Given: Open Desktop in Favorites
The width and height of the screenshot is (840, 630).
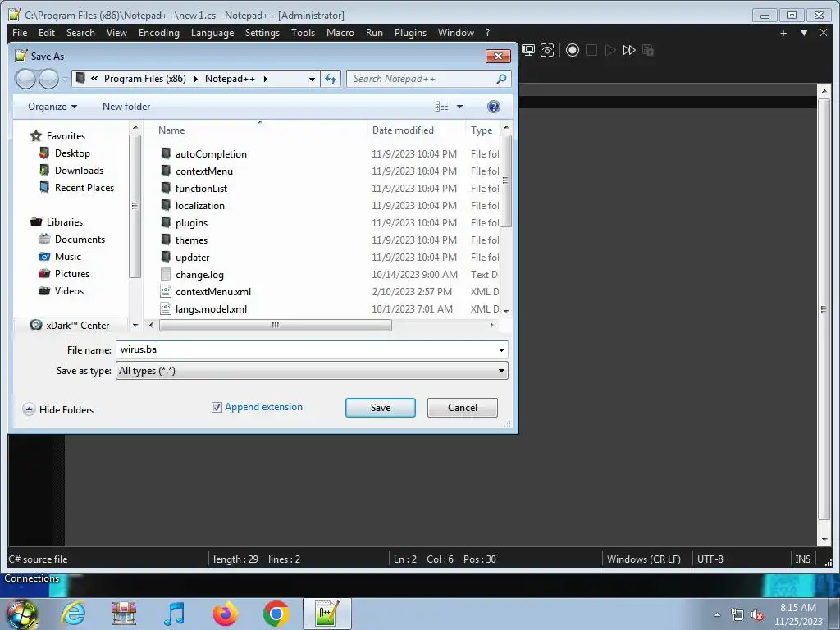Looking at the screenshot, I should (72, 153).
